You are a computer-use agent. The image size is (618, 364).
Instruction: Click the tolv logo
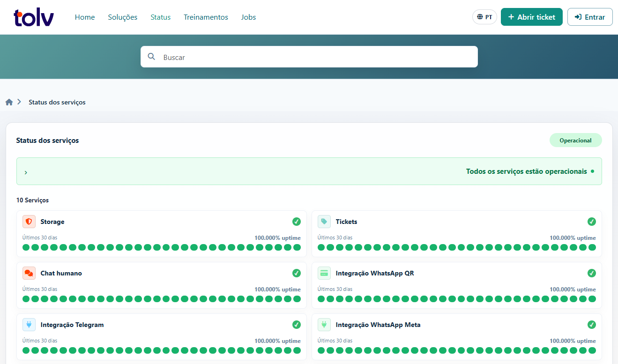(34, 17)
